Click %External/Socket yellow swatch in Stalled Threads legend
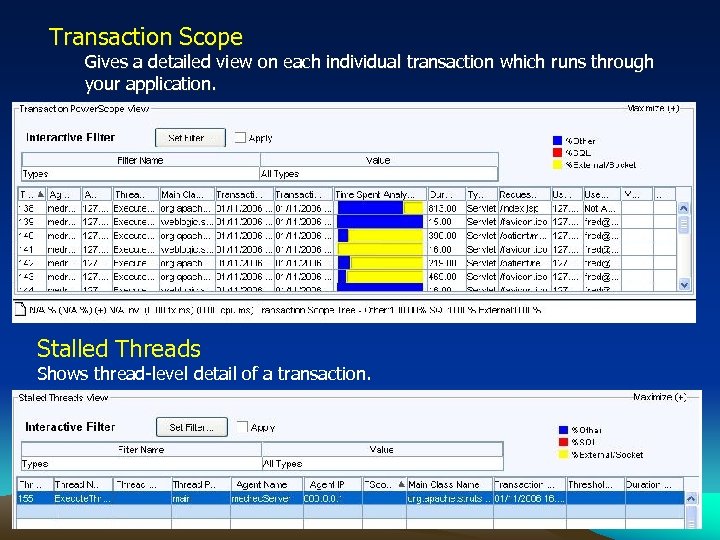The image size is (720, 540). point(563,455)
